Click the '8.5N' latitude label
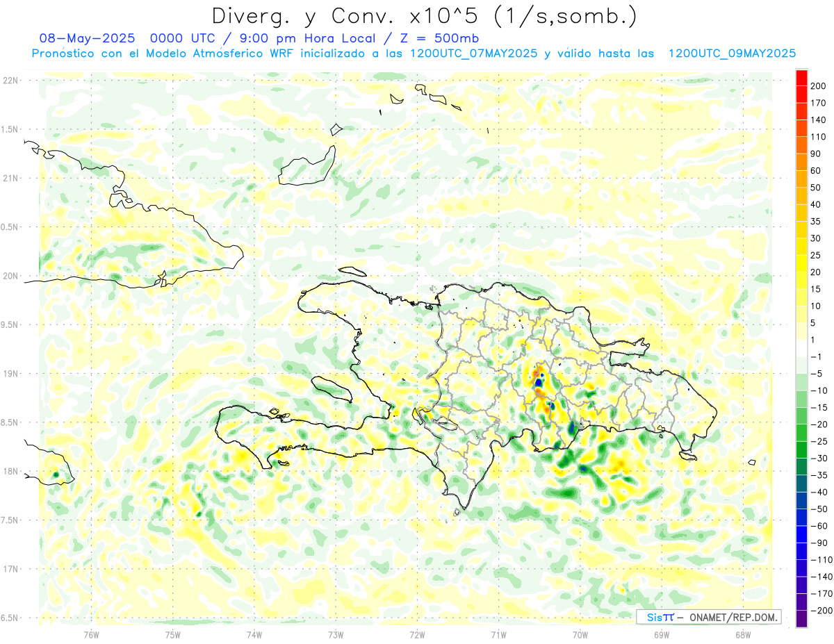Viewport: 834px width, 644px height. click(x=10, y=422)
